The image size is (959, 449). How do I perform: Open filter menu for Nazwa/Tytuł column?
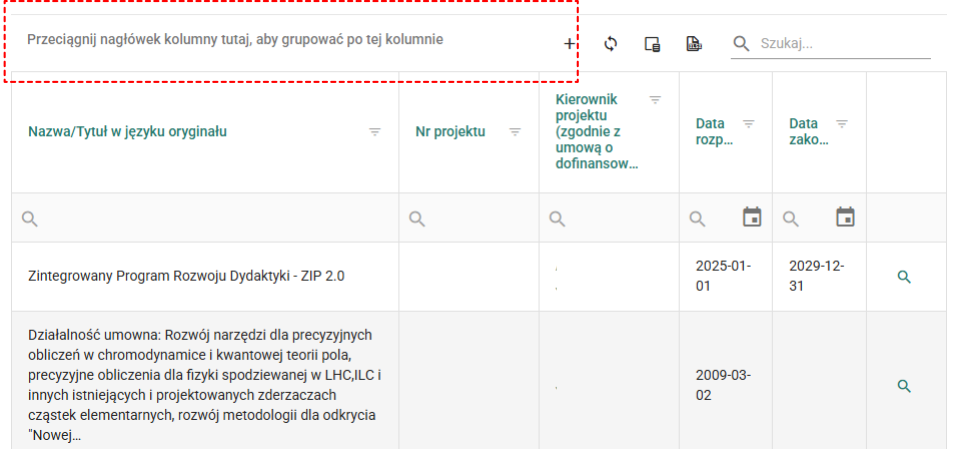pyautogui.click(x=375, y=132)
